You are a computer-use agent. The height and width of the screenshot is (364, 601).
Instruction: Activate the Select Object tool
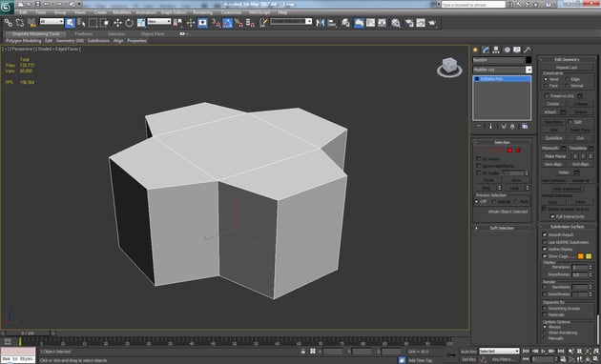(71, 23)
